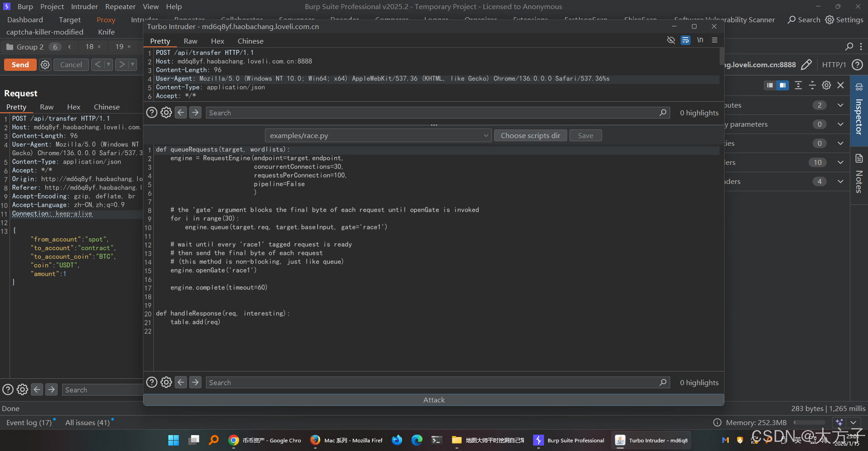Go back to previous request in history
Screen dimensions: 868x451
click(97, 64)
